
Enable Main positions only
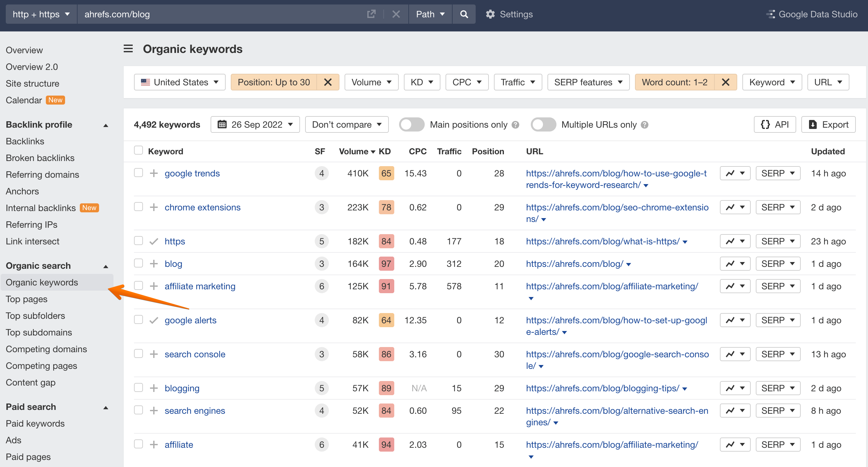412,124
